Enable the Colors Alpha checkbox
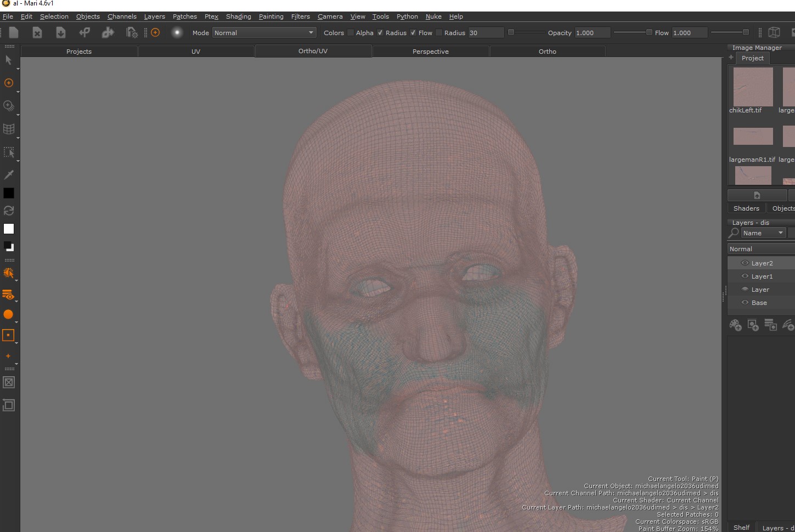 (x=351, y=33)
